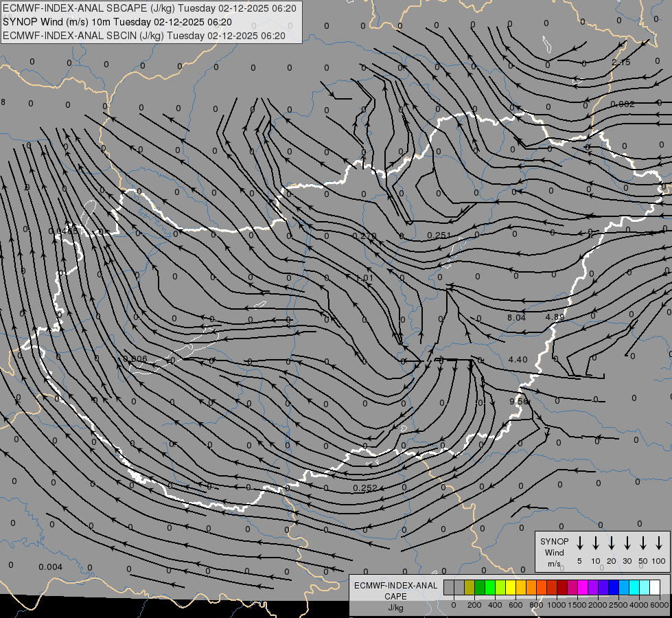
Task: Click the ECMWF-INDEX-ANAL CAPE legend label
Action: pyautogui.click(x=395, y=591)
